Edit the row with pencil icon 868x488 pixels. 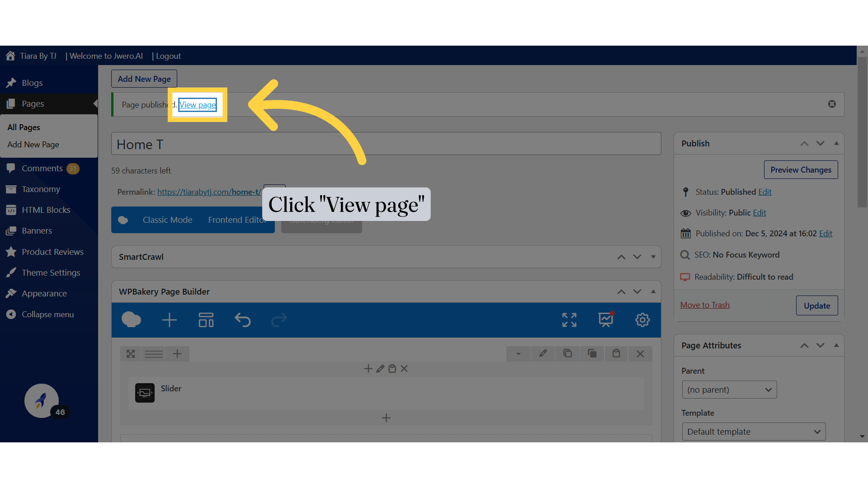543,353
